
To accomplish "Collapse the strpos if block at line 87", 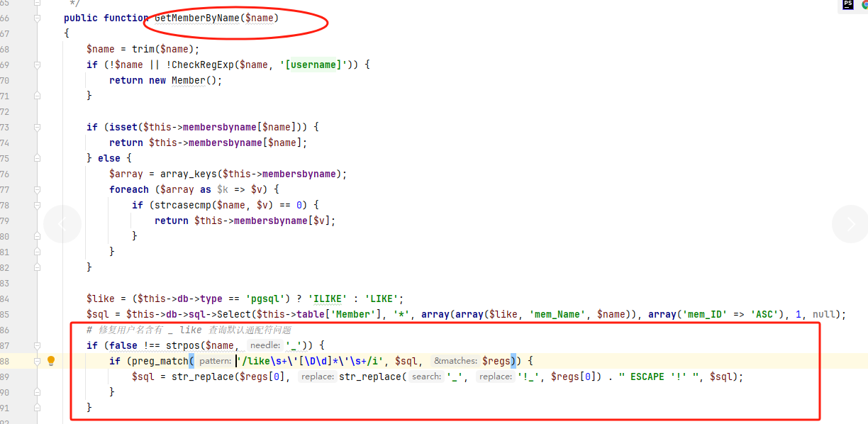I will coord(37,346).
